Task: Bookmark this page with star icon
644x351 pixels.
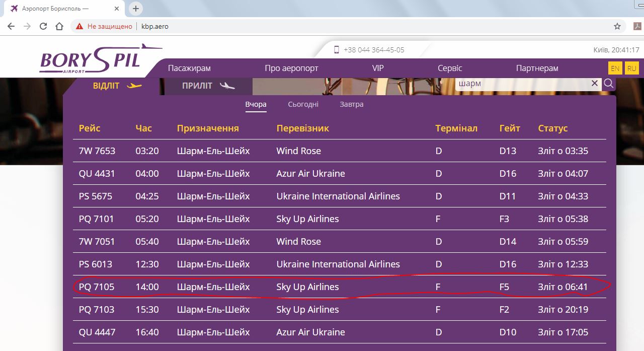Action: pos(617,26)
